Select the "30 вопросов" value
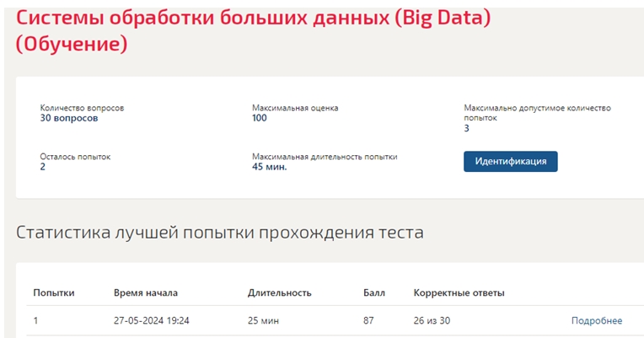This screenshot has width=644, height=338. [x=69, y=118]
